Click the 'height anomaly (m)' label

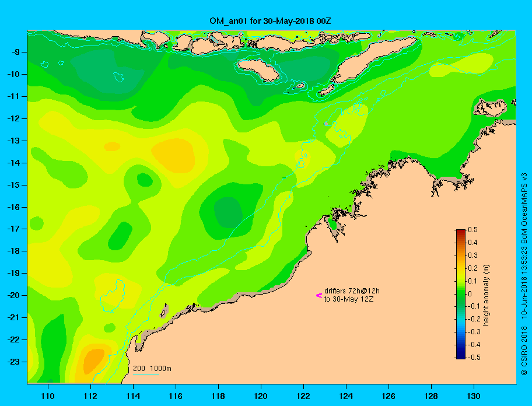tap(487, 295)
